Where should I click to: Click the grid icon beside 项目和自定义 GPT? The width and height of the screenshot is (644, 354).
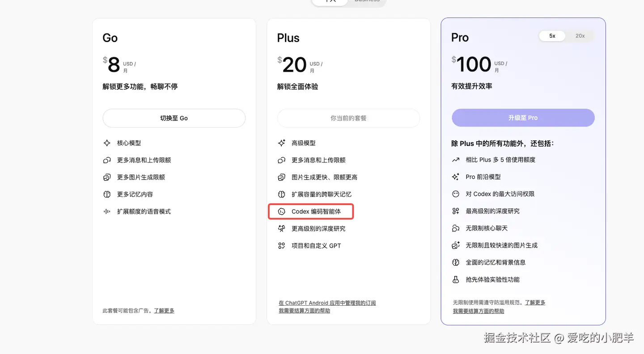[281, 246]
